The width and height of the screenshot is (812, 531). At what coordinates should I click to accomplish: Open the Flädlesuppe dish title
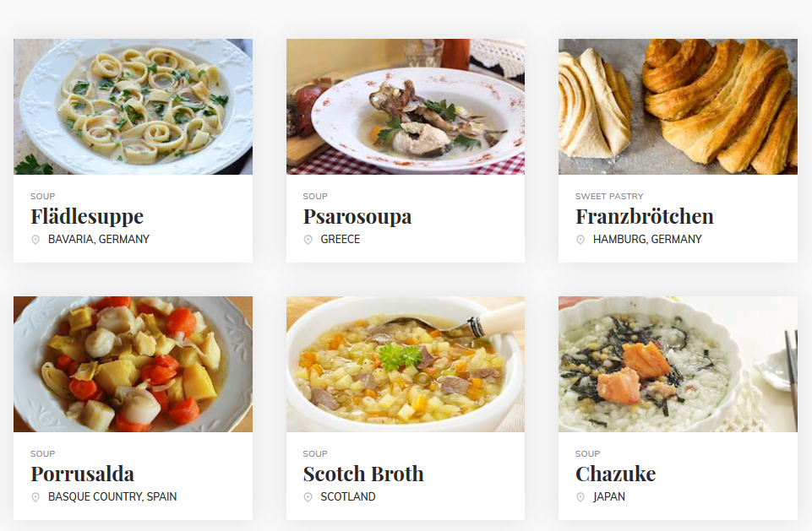(x=87, y=216)
